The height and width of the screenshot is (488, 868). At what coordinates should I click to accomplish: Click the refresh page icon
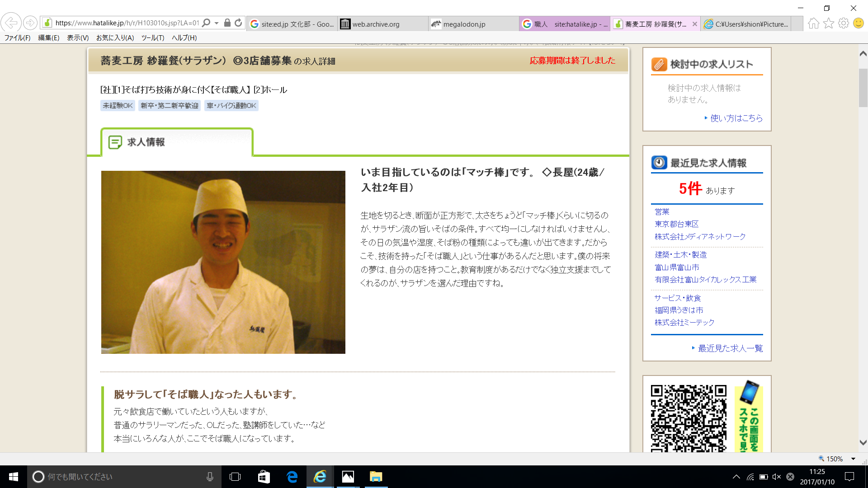click(x=238, y=23)
